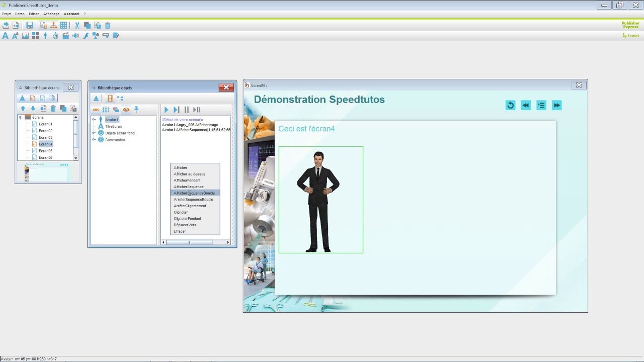Click the orange hierarchy tree icon in main toolbar

pyautogui.click(x=53, y=25)
